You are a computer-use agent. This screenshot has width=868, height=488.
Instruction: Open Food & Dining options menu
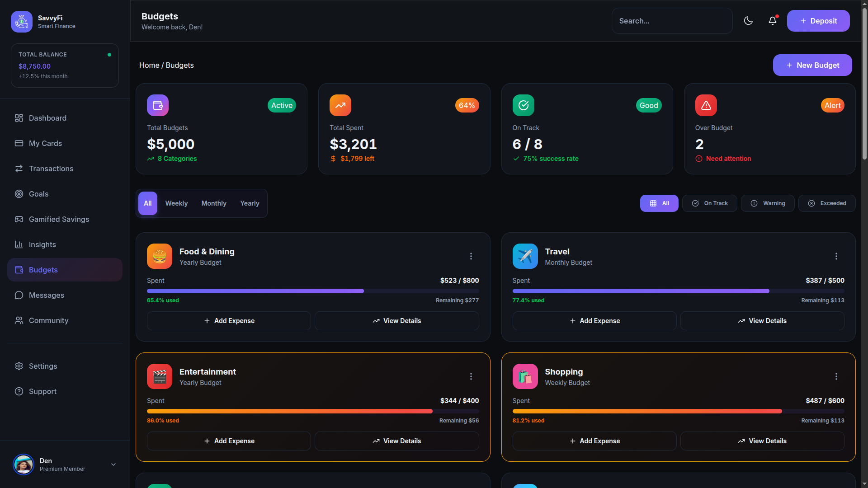[x=471, y=256]
